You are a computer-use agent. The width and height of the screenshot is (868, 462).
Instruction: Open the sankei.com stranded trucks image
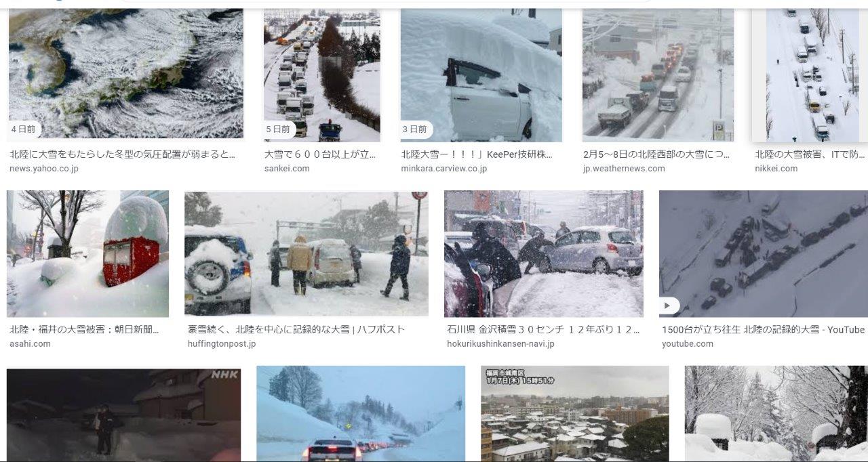[322, 75]
